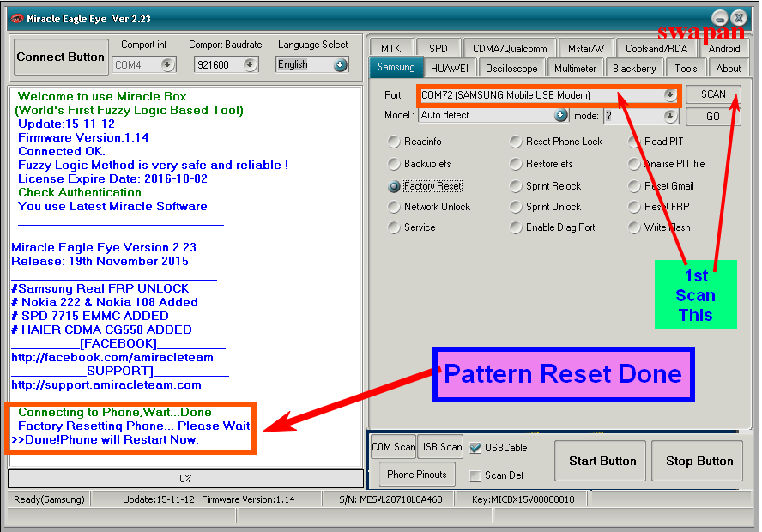
Task: Select the Sprint Relock option
Action: coord(545,186)
